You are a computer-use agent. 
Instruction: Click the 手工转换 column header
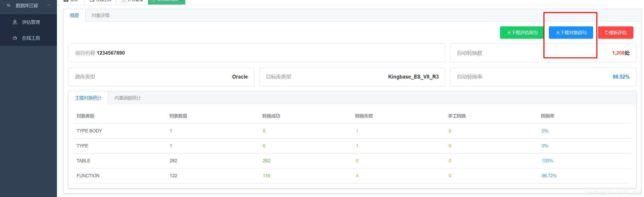[457, 116]
